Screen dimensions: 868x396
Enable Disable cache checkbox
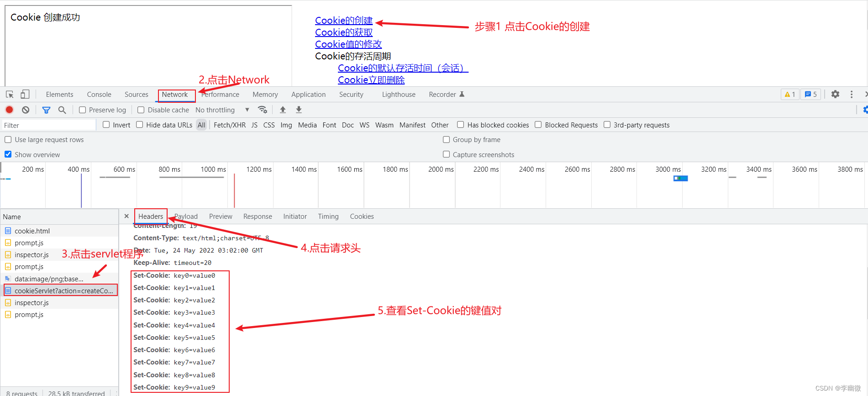[x=141, y=110]
